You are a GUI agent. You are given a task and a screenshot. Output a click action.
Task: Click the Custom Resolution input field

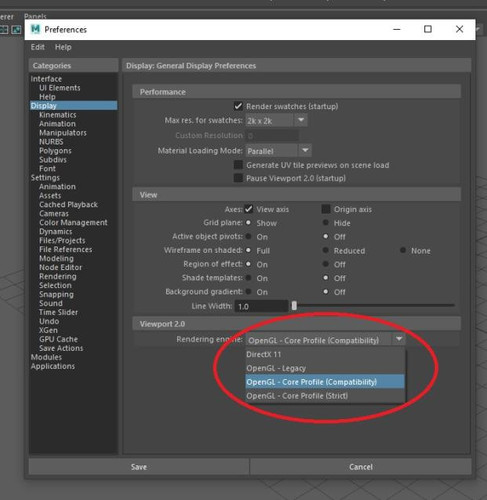point(272,136)
